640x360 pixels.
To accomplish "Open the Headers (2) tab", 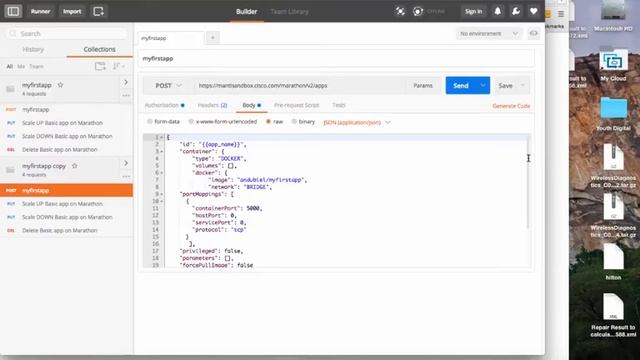I will 212,105.
